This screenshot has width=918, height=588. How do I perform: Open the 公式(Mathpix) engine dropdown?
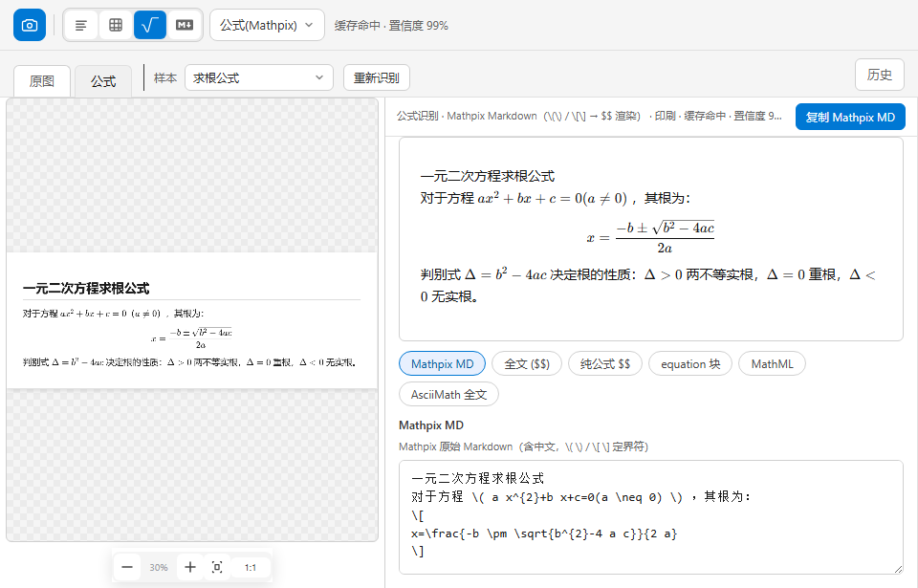click(x=267, y=25)
